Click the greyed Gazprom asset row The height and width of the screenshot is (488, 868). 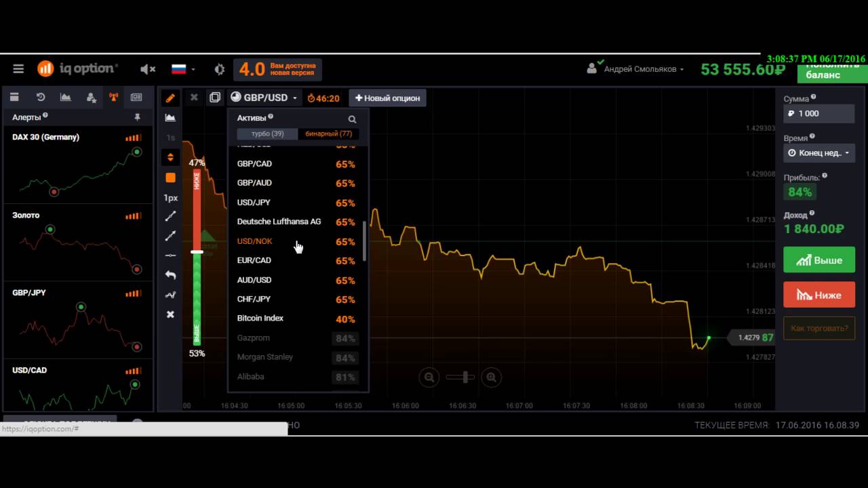point(296,338)
